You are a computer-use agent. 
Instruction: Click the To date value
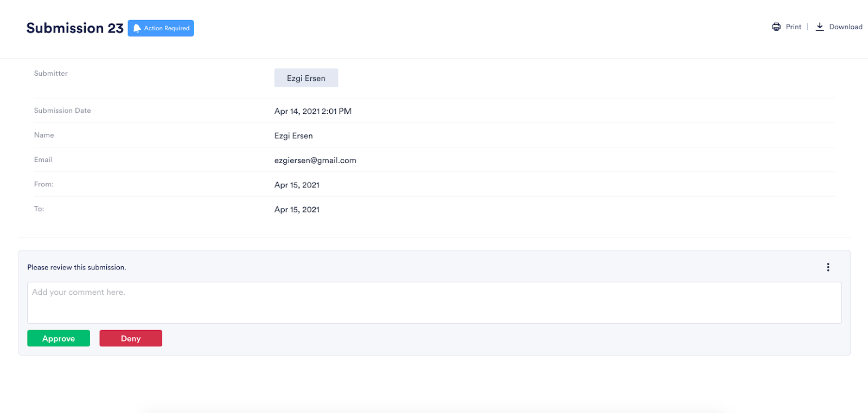297,210
